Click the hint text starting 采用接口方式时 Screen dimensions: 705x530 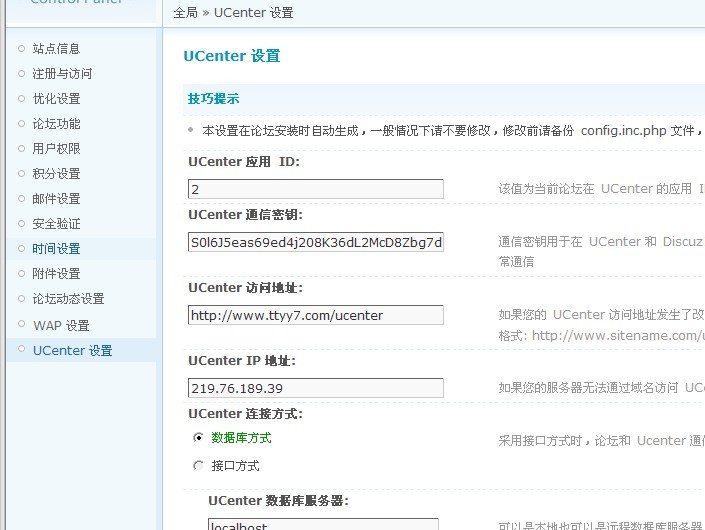[601, 441]
